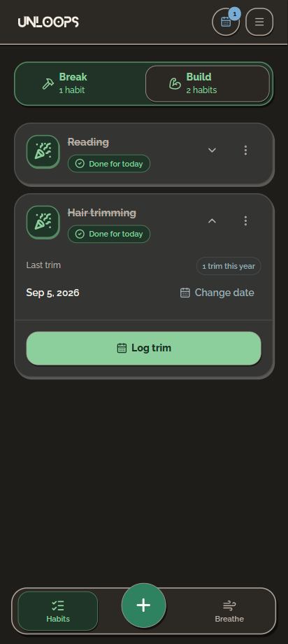The width and height of the screenshot is (288, 644).
Task: Click the UNLOOPS logo
Action: (x=48, y=22)
